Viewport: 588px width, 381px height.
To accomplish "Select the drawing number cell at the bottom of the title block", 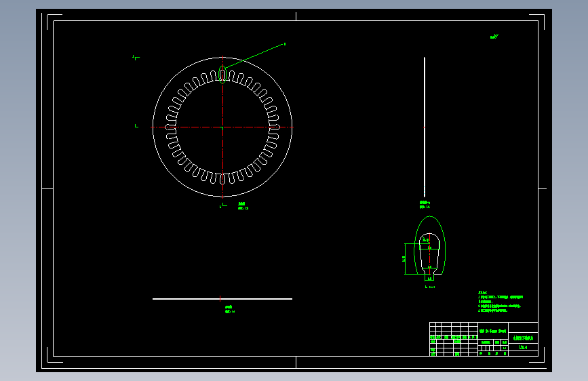I will (x=523, y=348).
